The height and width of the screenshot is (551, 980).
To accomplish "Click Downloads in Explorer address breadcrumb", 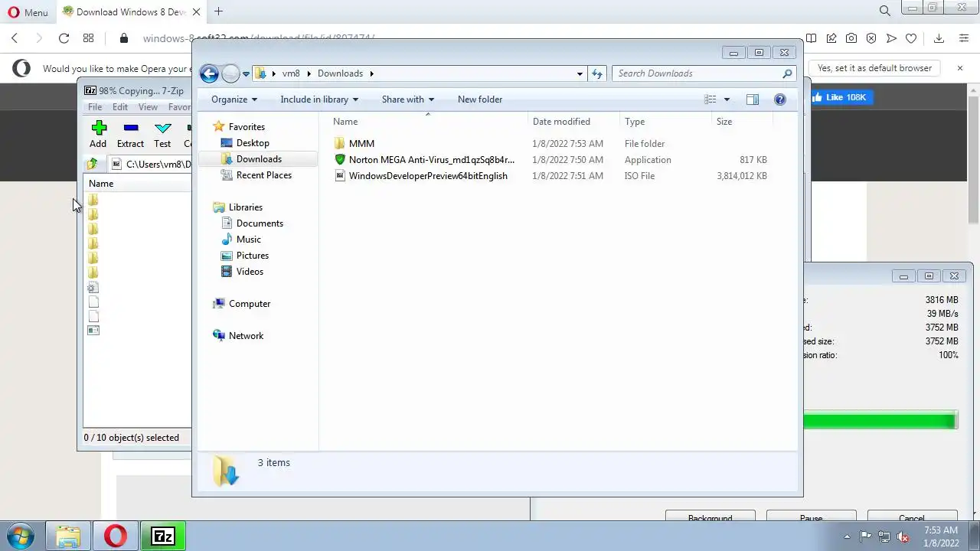I will [x=340, y=73].
